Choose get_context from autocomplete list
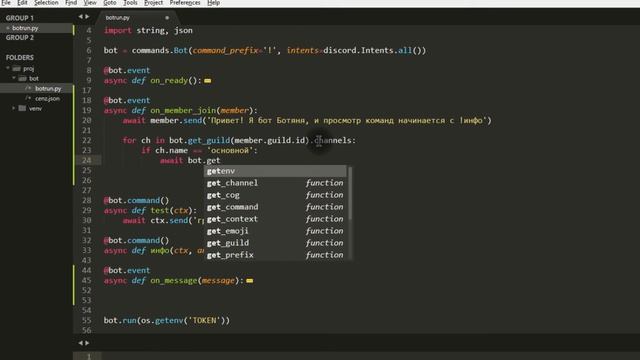The width and height of the screenshot is (640, 360). (x=275, y=219)
